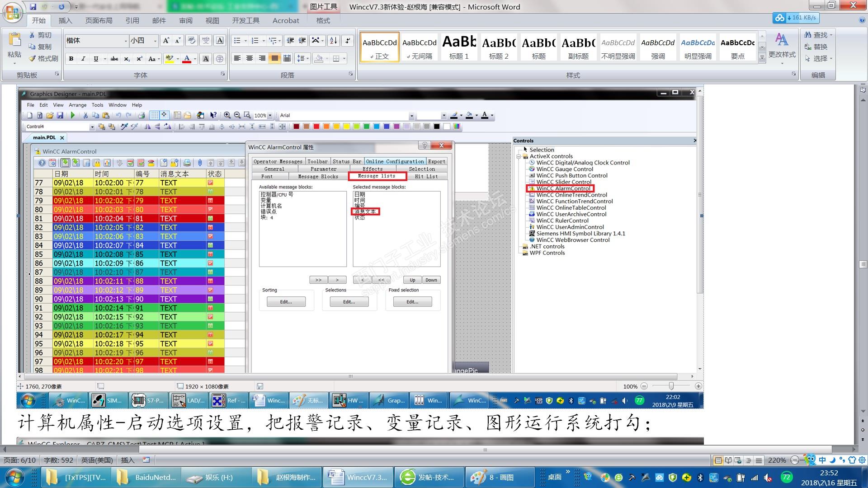
Task: Center align the paragraph
Action: [x=250, y=58]
